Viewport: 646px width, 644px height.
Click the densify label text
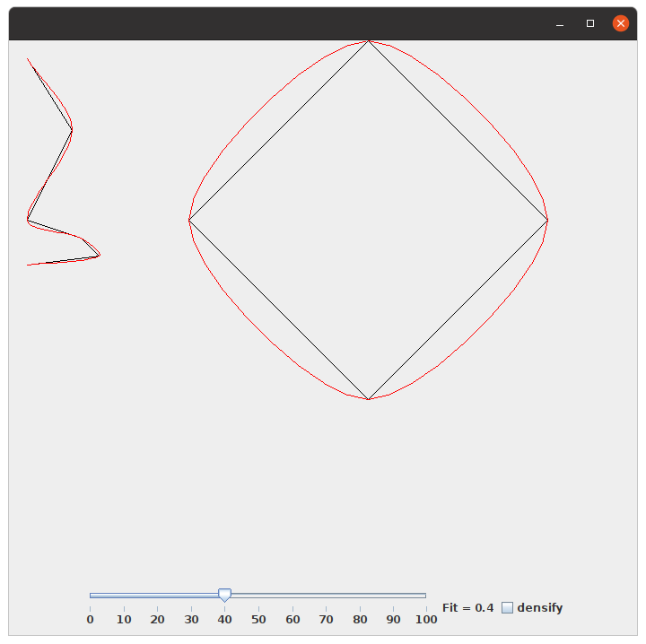540,608
